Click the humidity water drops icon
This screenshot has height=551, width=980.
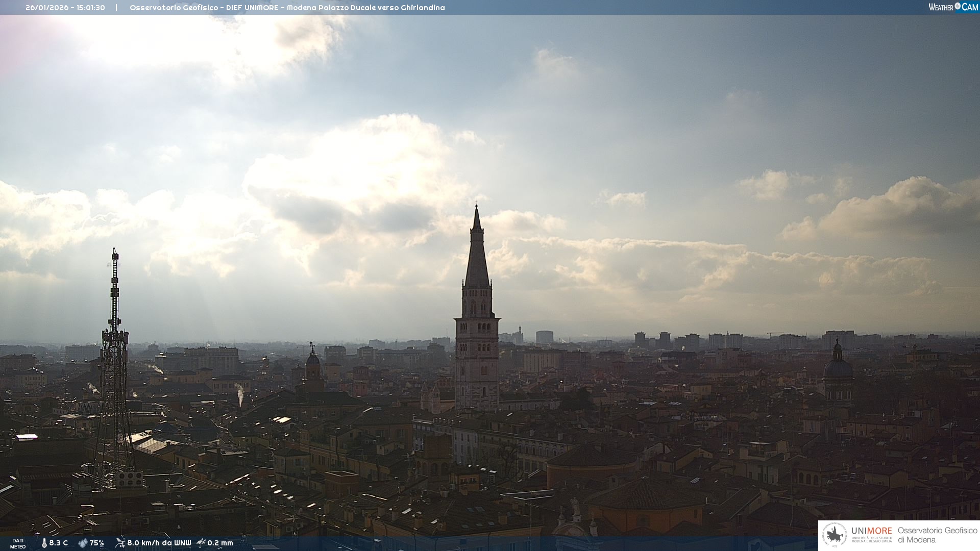point(83,543)
